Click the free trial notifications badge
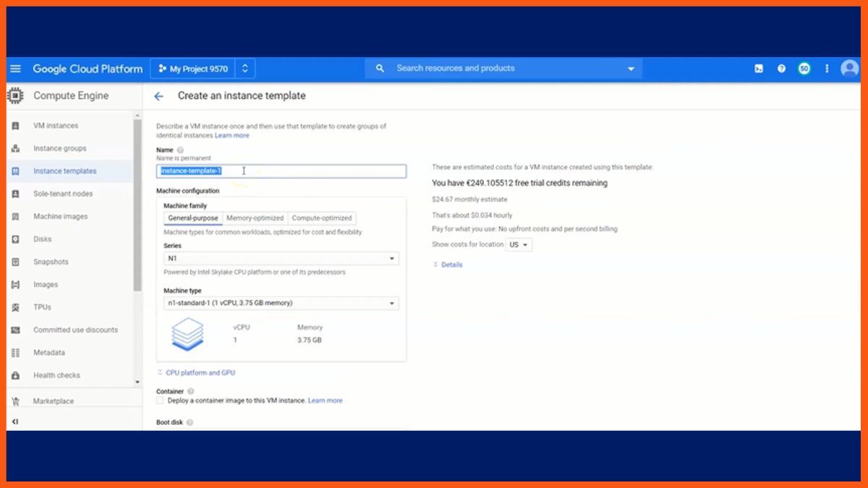The image size is (868, 488). click(804, 69)
